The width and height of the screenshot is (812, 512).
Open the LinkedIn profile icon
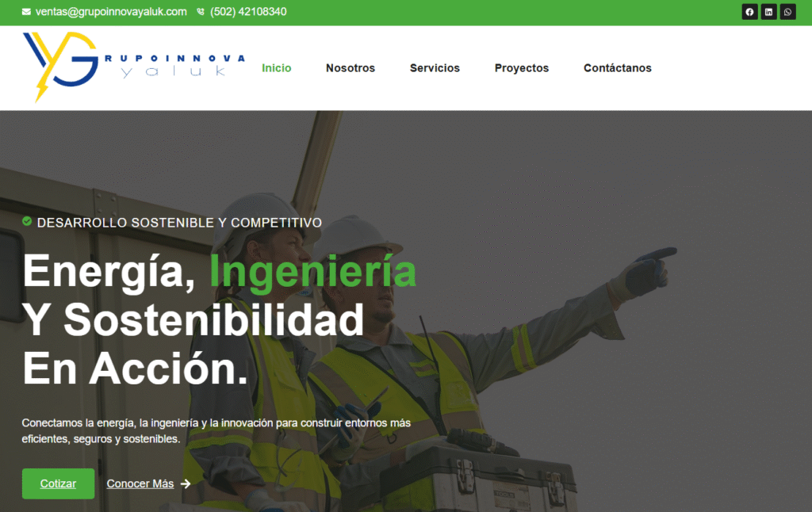click(x=768, y=12)
